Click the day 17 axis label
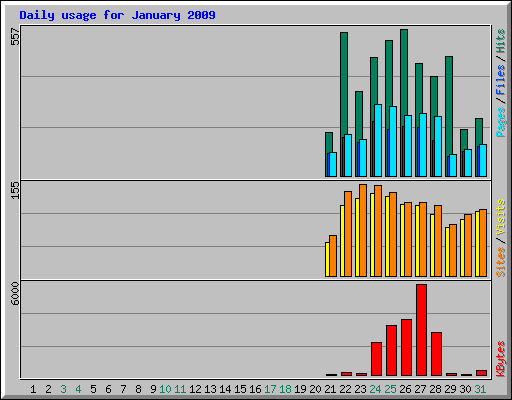 [270, 389]
